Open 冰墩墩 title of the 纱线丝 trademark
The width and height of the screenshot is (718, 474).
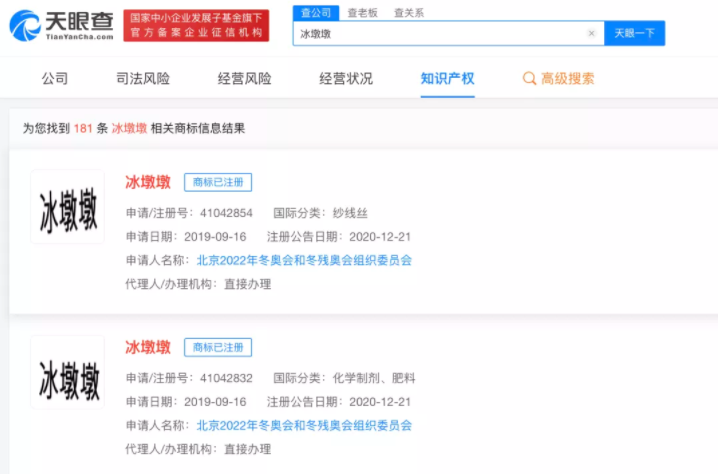(x=148, y=182)
